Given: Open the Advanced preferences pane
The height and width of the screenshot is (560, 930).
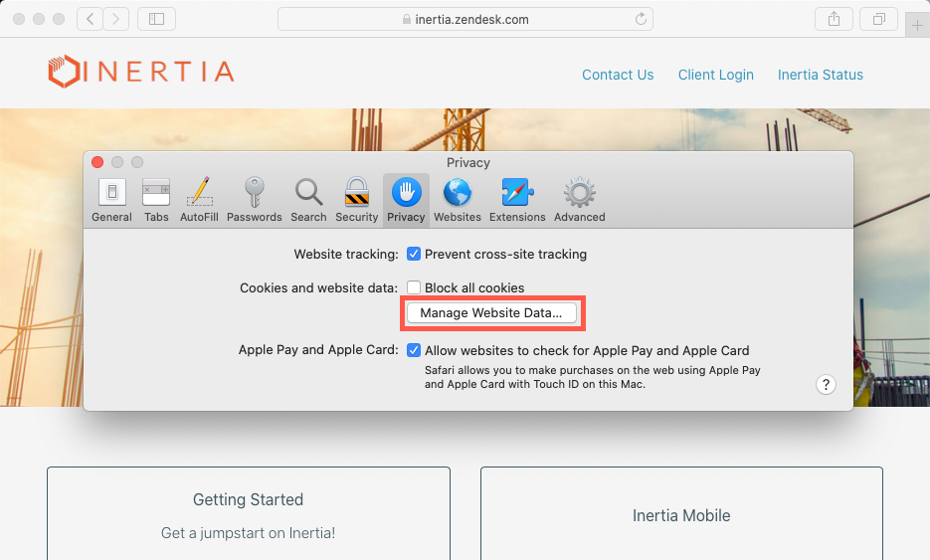Looking at the screenshot, I should (580, 200).
